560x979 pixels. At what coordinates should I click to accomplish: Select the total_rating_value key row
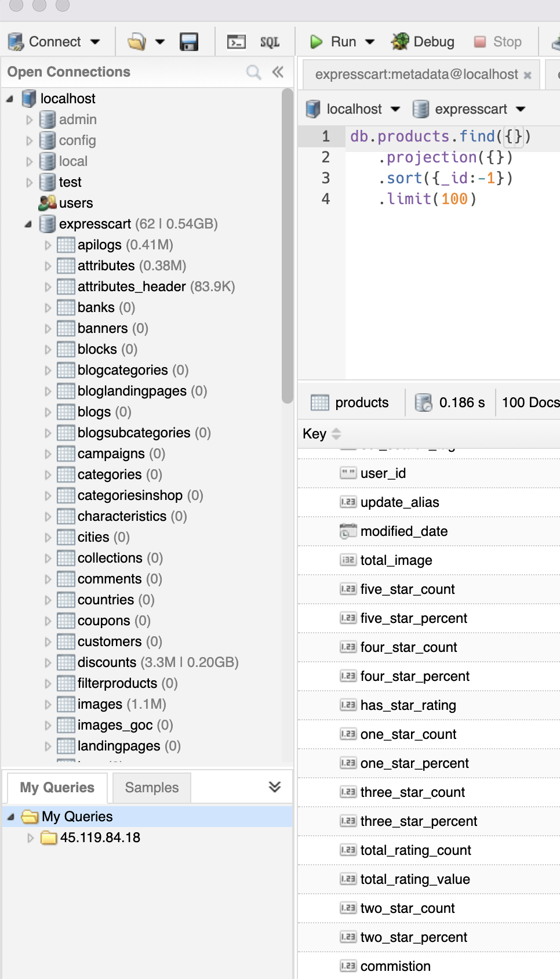point(429,879)
